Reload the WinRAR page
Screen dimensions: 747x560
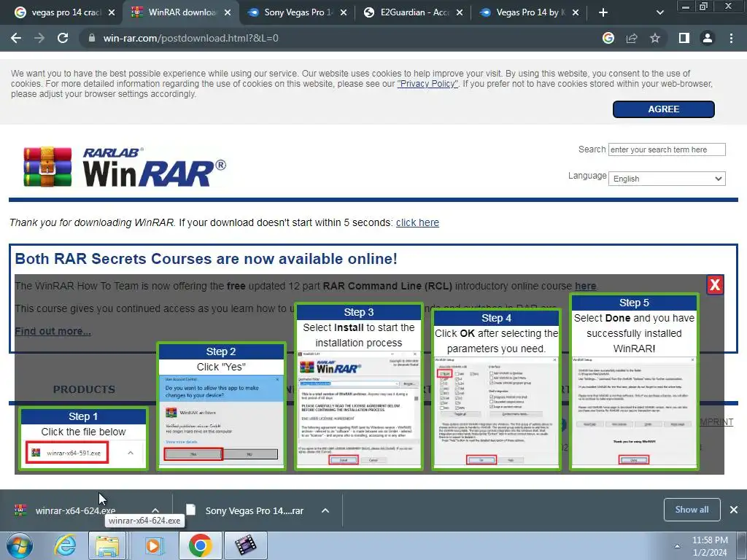point(63,38)
